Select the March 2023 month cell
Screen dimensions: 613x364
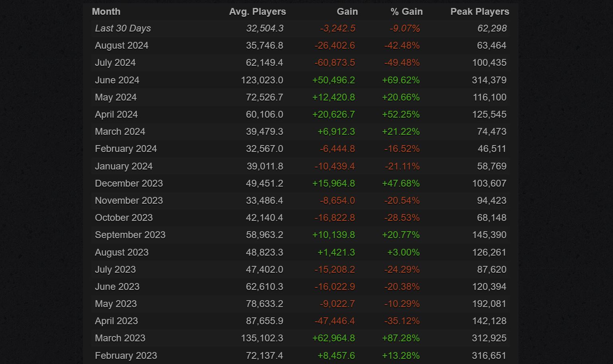tap(120, 338)
